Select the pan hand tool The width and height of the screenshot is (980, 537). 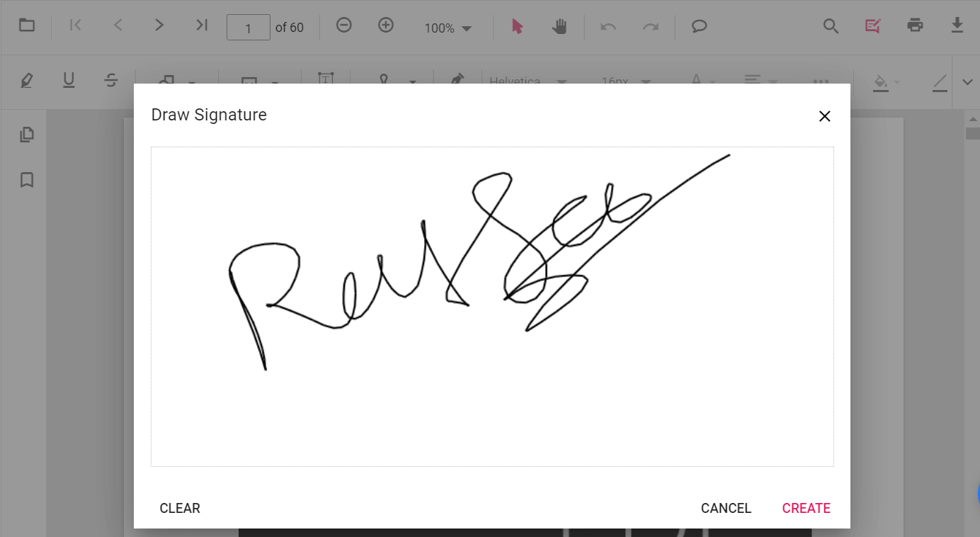559,27
